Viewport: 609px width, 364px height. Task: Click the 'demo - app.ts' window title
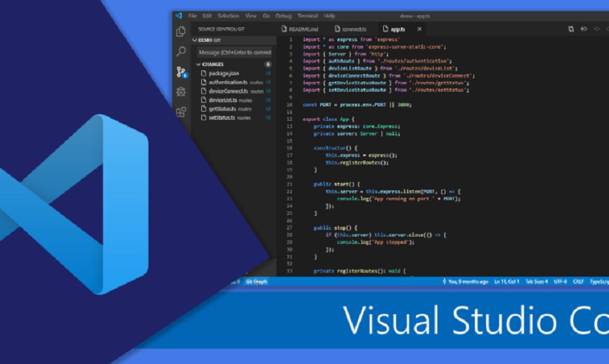(415, 16)
